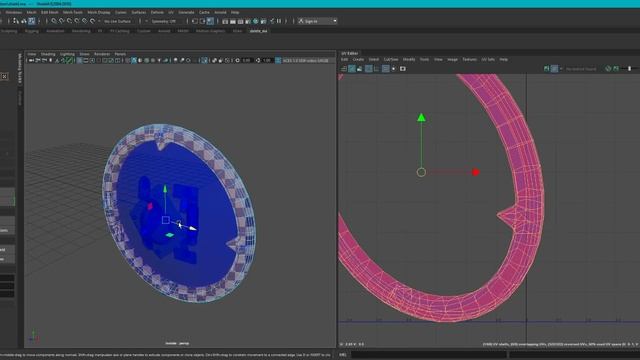Switch to the Rigging shelf tab

pos(31,31)
